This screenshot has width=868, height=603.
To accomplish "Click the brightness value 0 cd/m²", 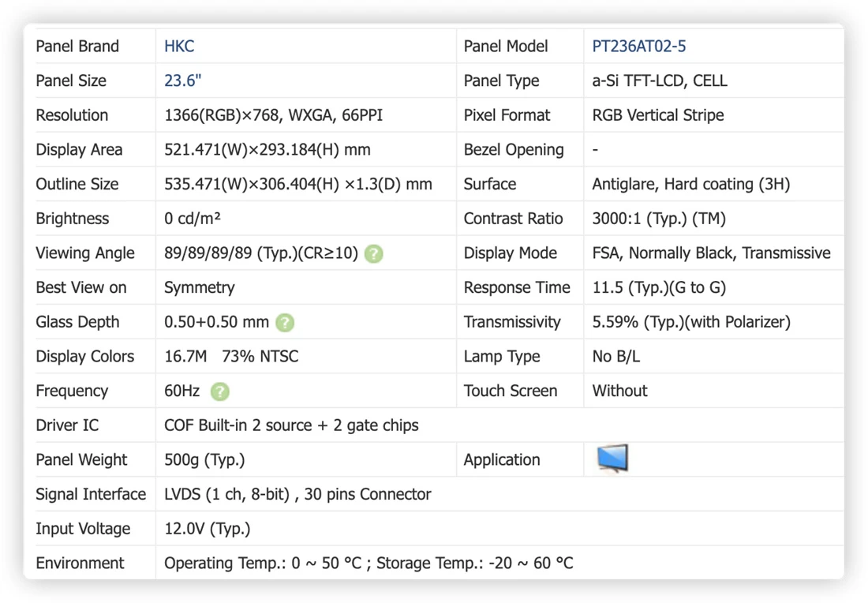I will coord(192,218).
